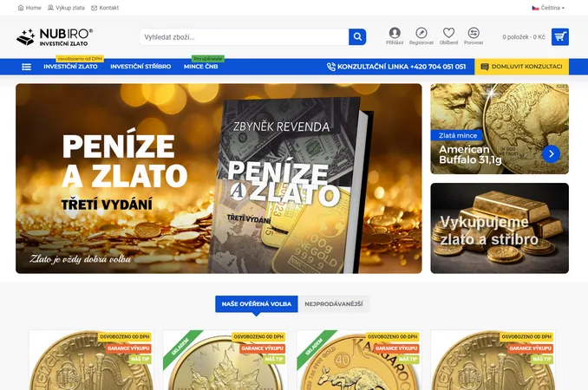Open Oblíbené heart icon
588x390 pixels.
click(x=448, y=36)
